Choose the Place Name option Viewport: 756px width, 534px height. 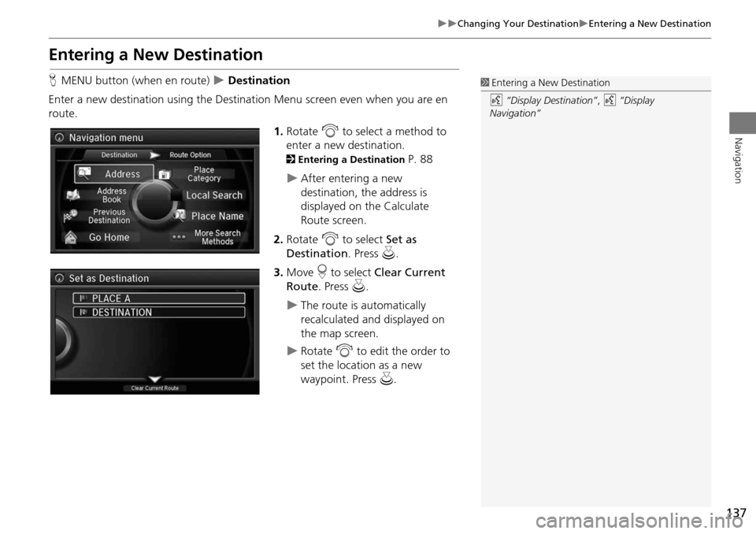tap(217, 216)
